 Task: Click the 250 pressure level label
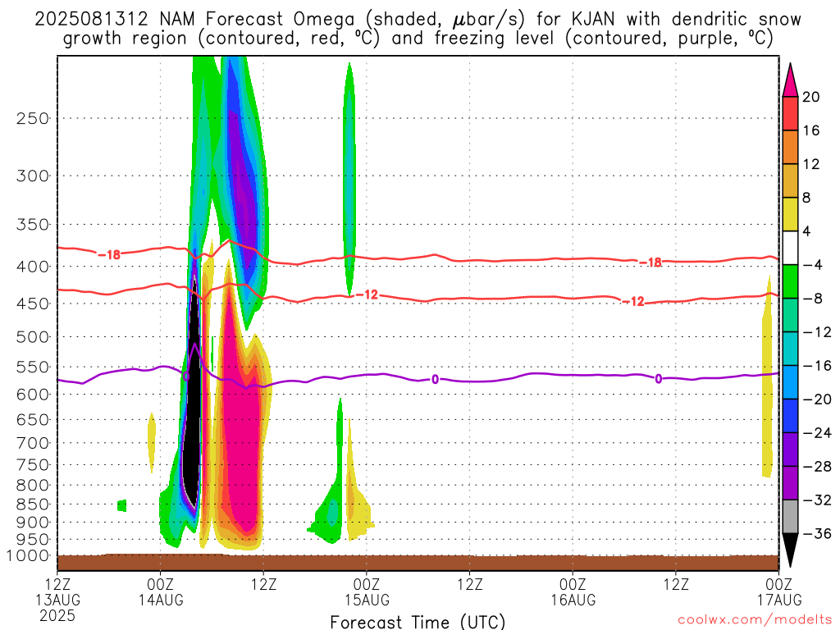33,118
